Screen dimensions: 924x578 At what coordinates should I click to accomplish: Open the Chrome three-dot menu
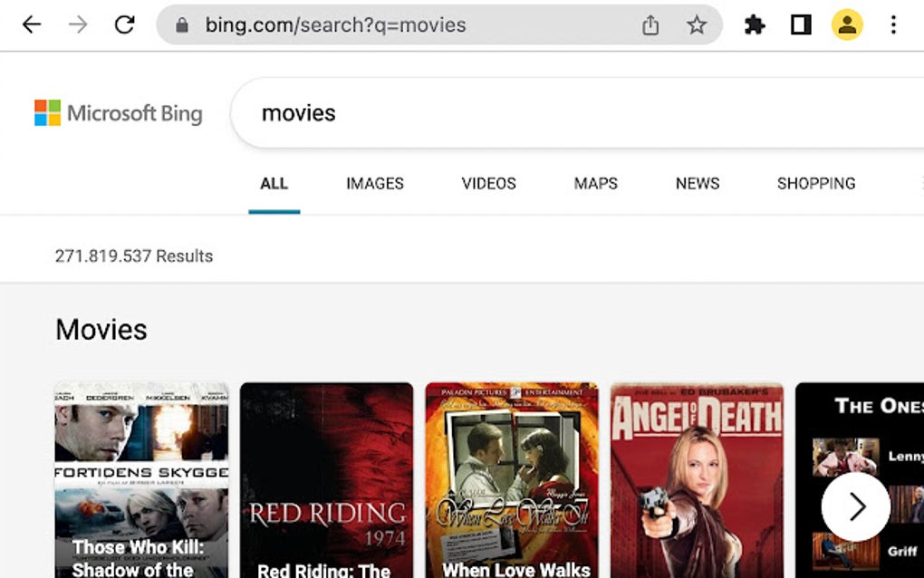(894, 24)
